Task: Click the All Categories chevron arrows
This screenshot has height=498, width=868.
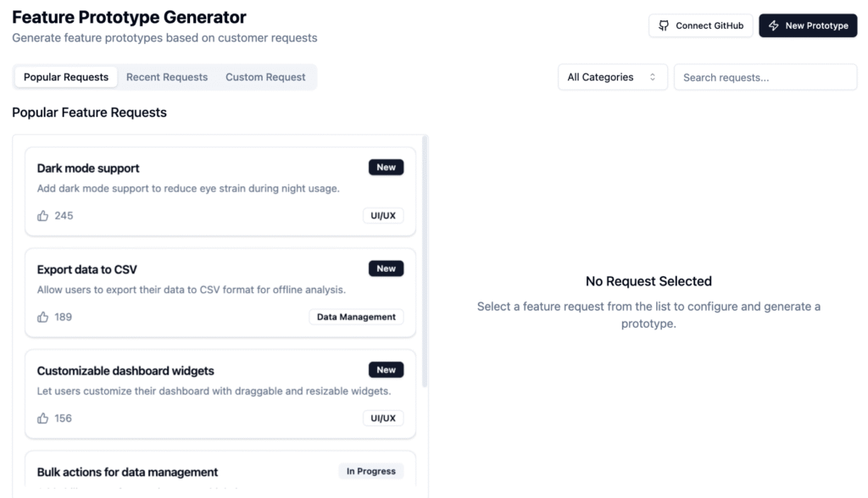Action: (653, 77)
